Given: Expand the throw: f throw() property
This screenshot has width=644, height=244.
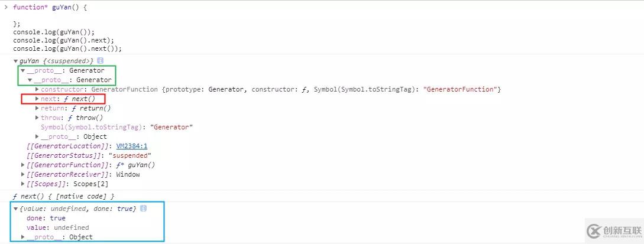Looking at the screenshot, I should (37, 118).
